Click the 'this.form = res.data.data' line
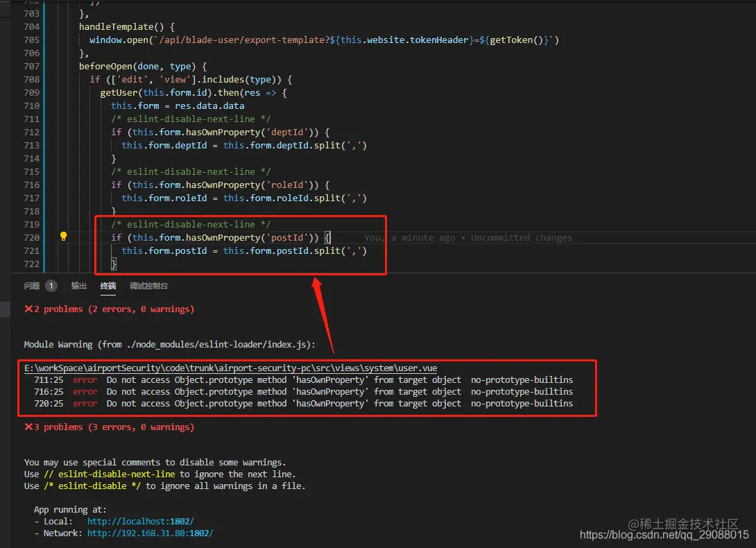This screenshot has width=756, height=548. pos(178,105)
